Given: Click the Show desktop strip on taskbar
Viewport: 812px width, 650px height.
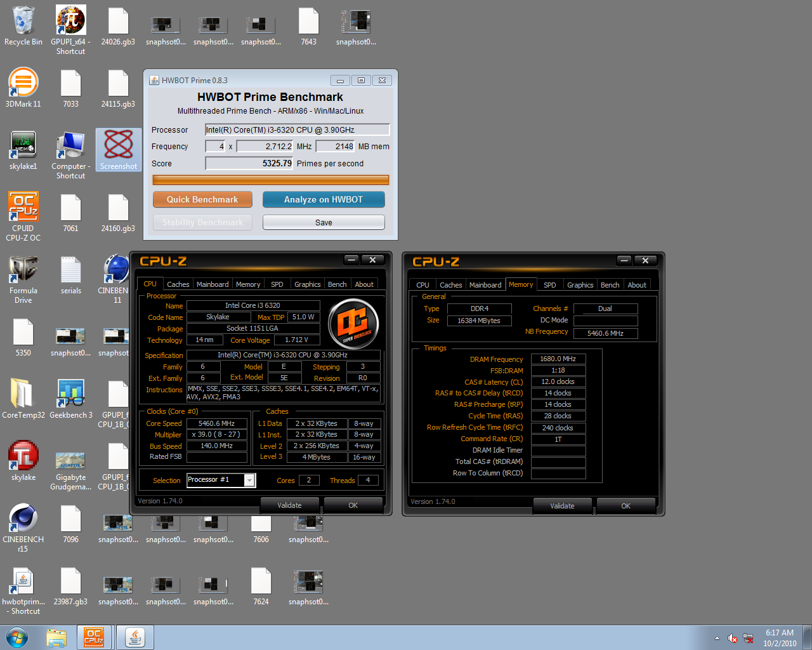Looking at the screenshot, I should [807, 637].
